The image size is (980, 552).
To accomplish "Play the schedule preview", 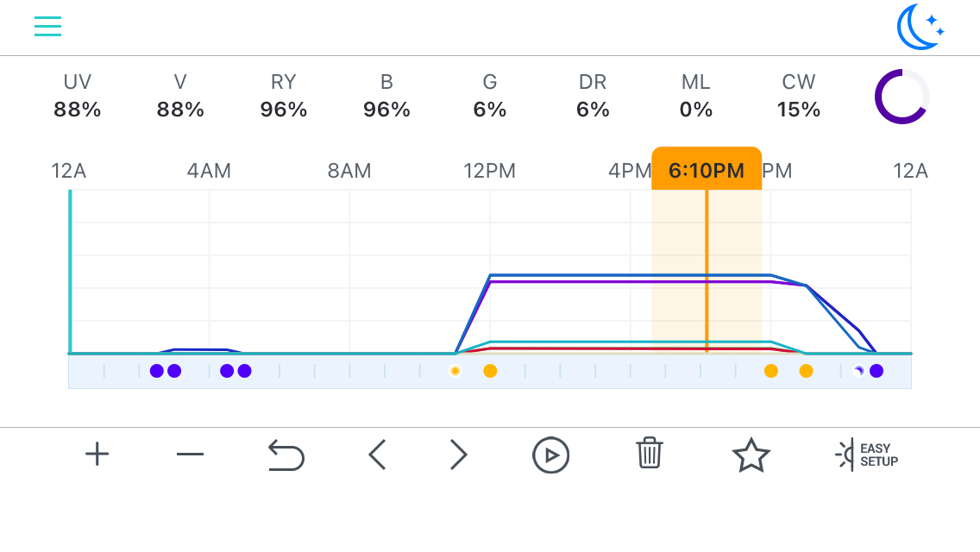I will (x=550, y=455).
